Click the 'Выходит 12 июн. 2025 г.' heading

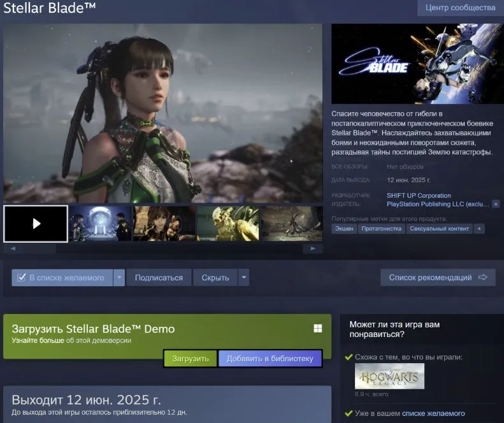tap(86, 400)
